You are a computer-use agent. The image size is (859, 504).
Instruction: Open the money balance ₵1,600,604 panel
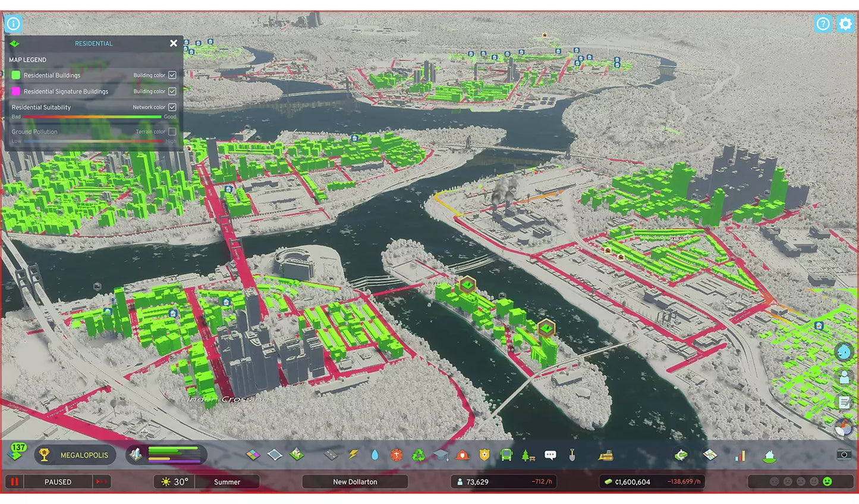pos(652,481)
